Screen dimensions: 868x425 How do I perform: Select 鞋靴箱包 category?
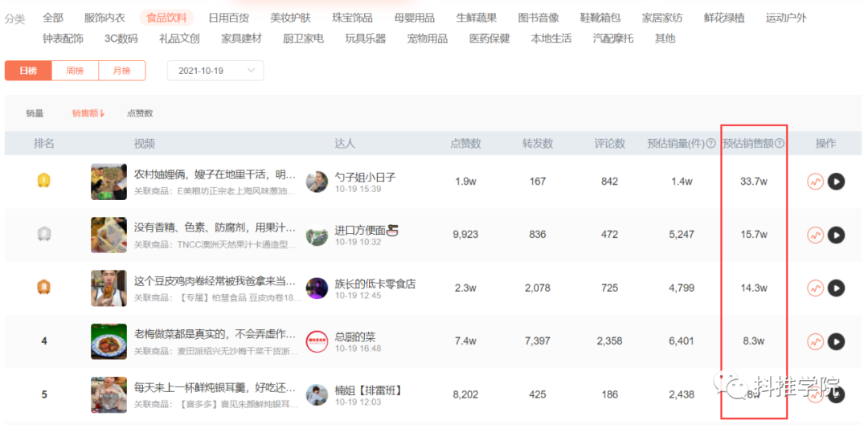pos(600,18)
